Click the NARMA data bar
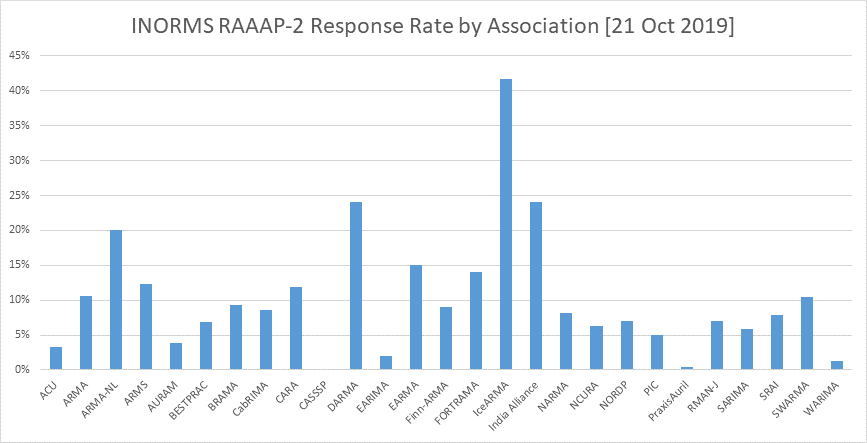The height and width of the screenshot is (443, 867). pyautogui.click(x=566, y=341)
